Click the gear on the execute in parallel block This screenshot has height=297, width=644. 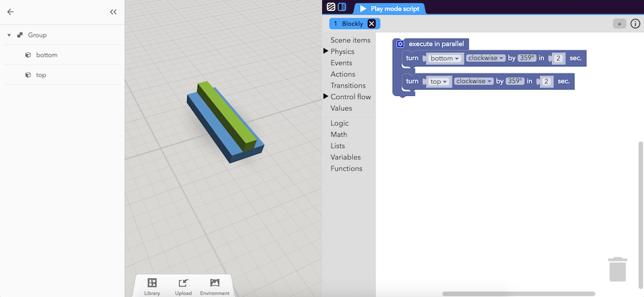(x=400, y=44)
